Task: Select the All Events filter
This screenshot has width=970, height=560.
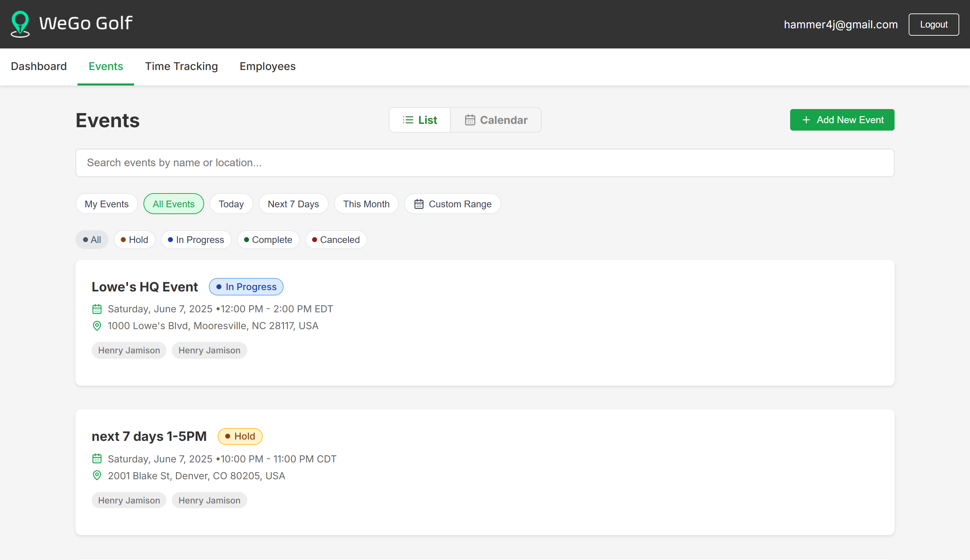Action: (173, 204)
